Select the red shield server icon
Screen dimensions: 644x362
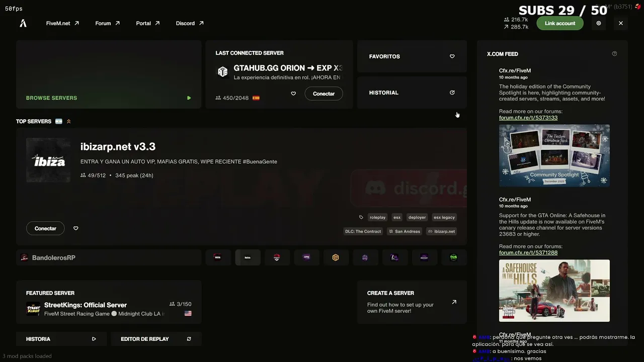277,257
